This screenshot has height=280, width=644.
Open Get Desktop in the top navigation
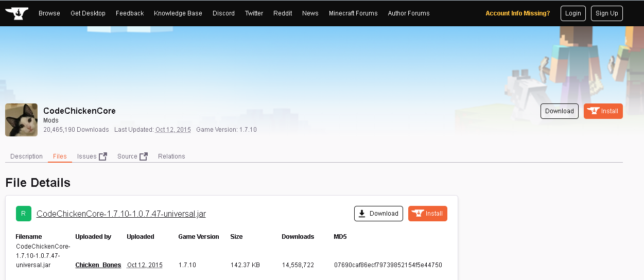click(88, 13)
